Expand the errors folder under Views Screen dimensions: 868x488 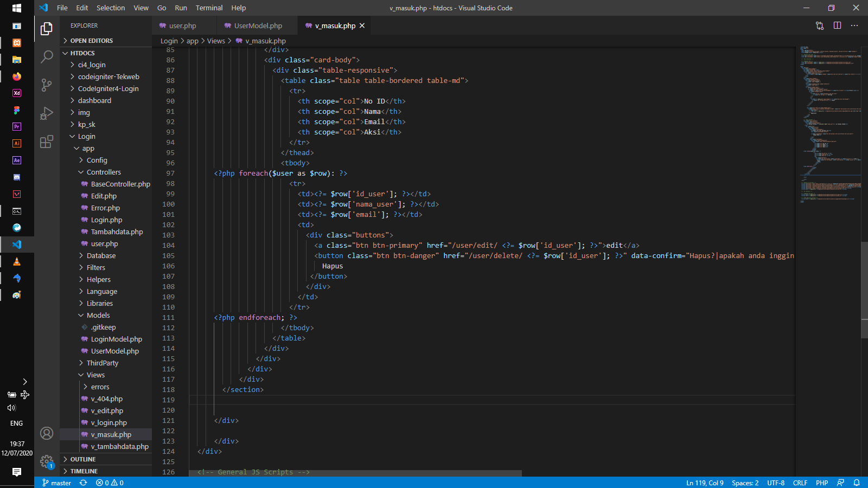106,387
